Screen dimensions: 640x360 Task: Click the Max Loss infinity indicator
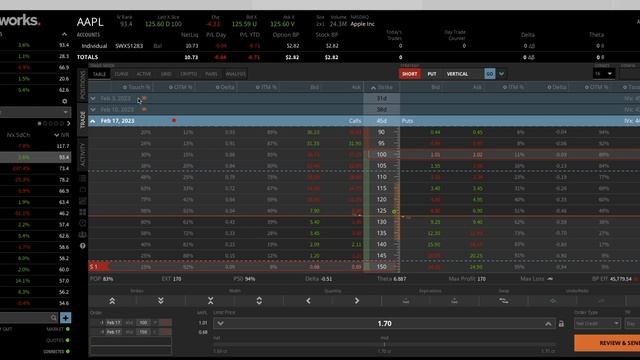(549, 279)
